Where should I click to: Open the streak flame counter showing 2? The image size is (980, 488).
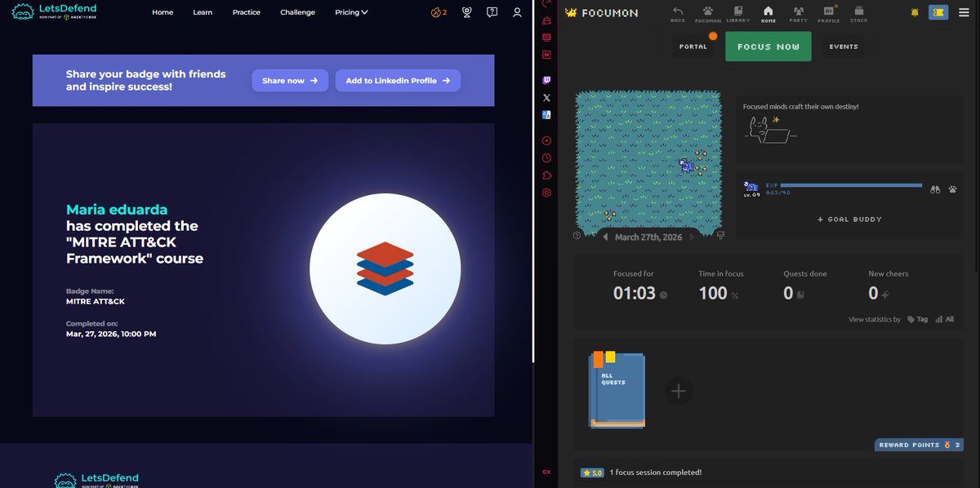click(x=439, y=12)
